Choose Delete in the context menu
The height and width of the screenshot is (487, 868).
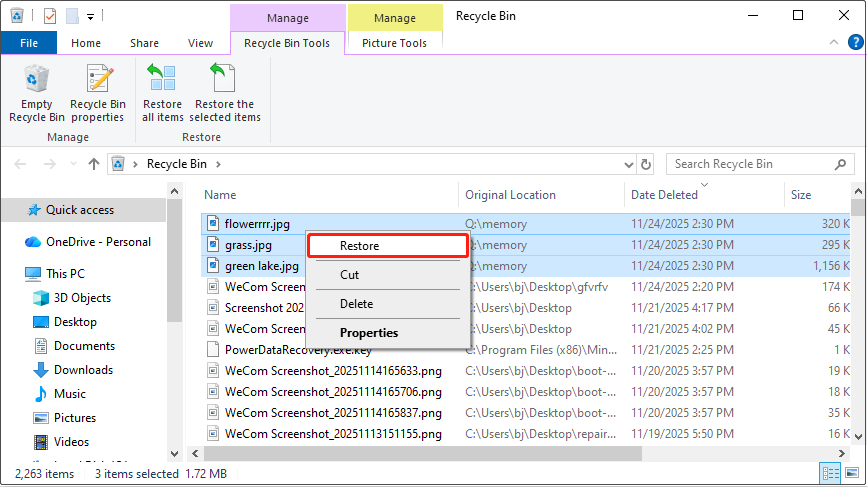(388, 304)
